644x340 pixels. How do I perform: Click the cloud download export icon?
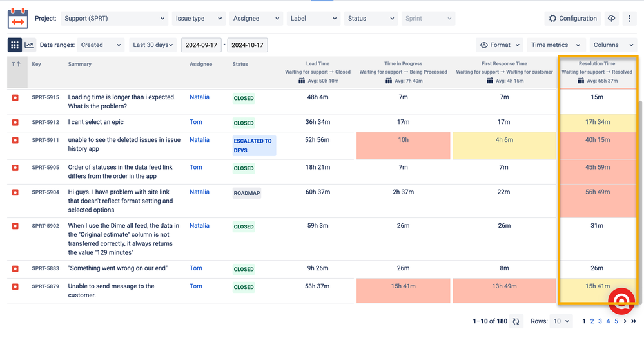click(611, 19)
